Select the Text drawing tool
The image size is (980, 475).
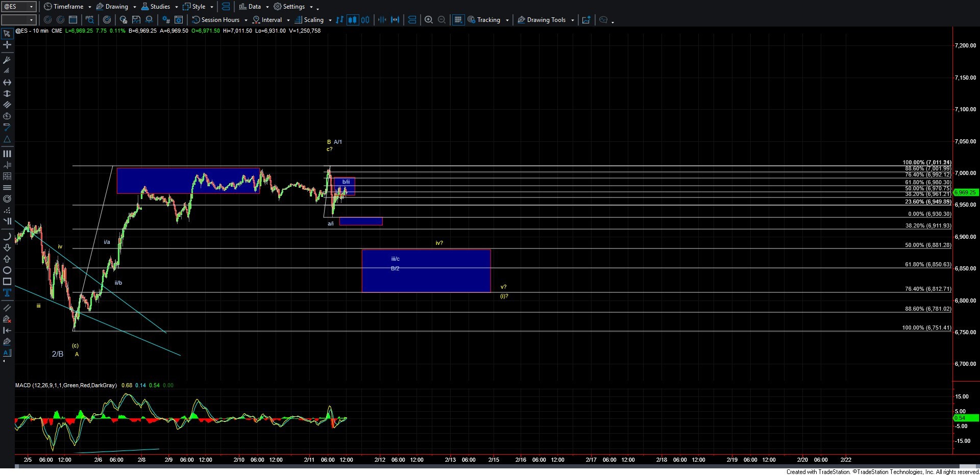pyautogui.click(x=7, y=293)
